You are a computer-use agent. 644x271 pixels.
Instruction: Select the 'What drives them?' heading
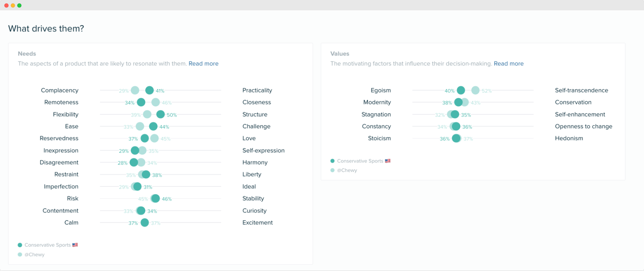click(x=46, y=29)
